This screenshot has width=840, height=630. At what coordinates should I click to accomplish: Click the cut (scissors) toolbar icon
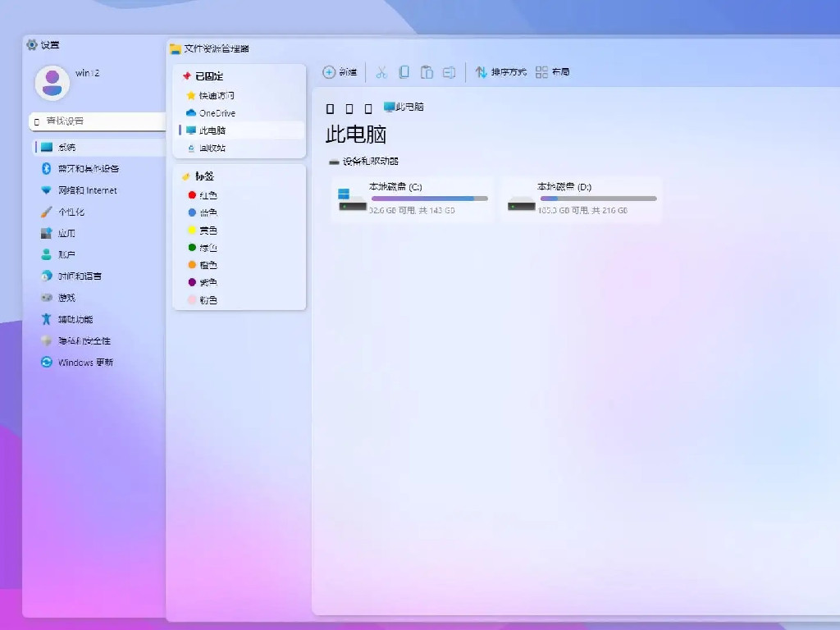381,72
